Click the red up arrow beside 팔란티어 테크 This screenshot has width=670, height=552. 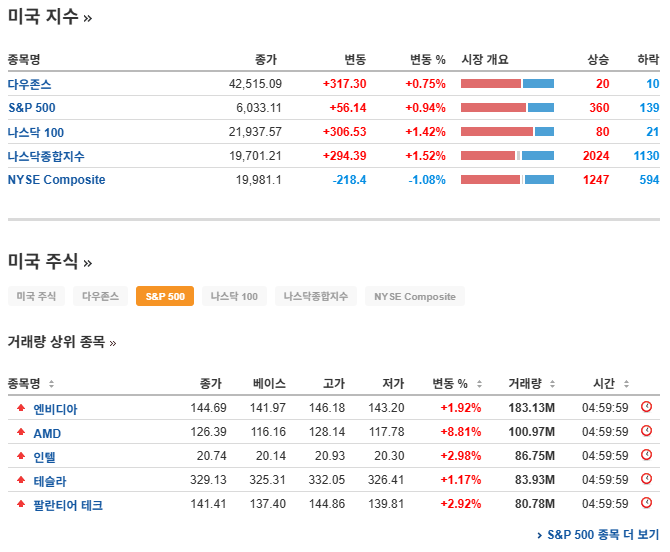point(21,504)
